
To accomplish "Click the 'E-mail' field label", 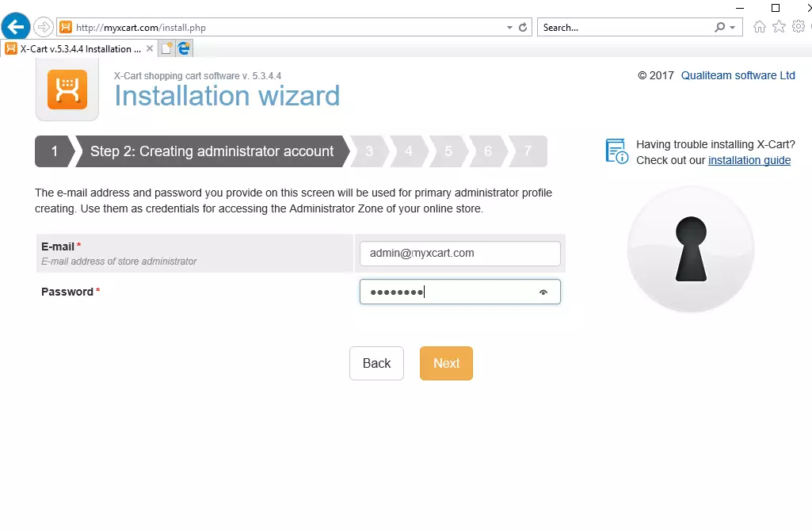I will pyautogui.click(x=58, y=246).
